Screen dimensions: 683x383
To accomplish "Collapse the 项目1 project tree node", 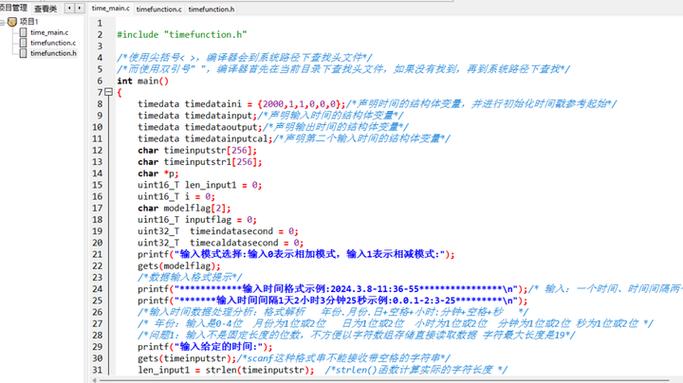I will [2, 22].
